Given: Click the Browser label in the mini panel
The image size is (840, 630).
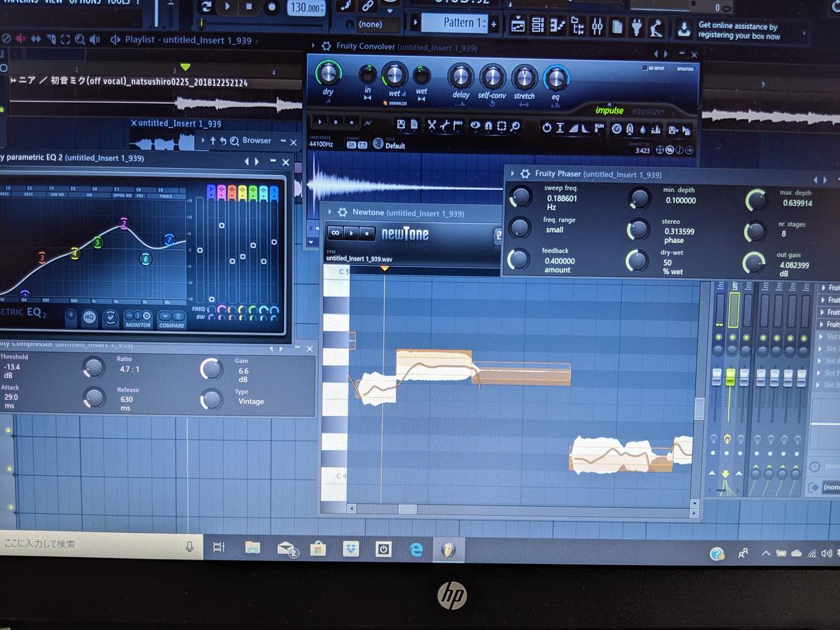Looking at the screenshot, I should click(x=257, y=140).
